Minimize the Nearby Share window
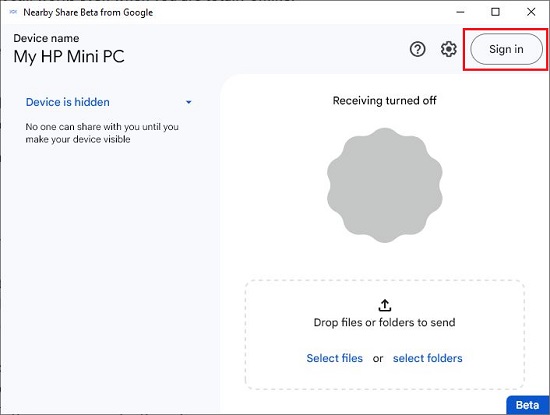 pos(460,12)
